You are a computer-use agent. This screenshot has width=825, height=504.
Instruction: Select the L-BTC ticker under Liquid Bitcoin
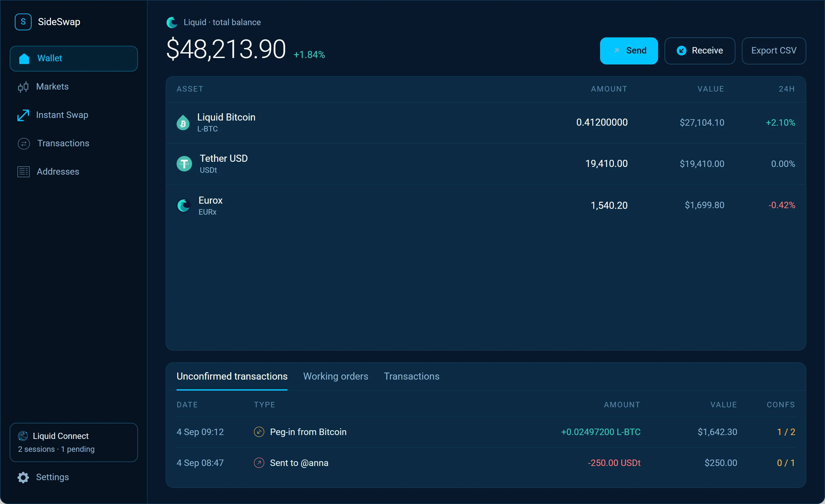[207, 129]
